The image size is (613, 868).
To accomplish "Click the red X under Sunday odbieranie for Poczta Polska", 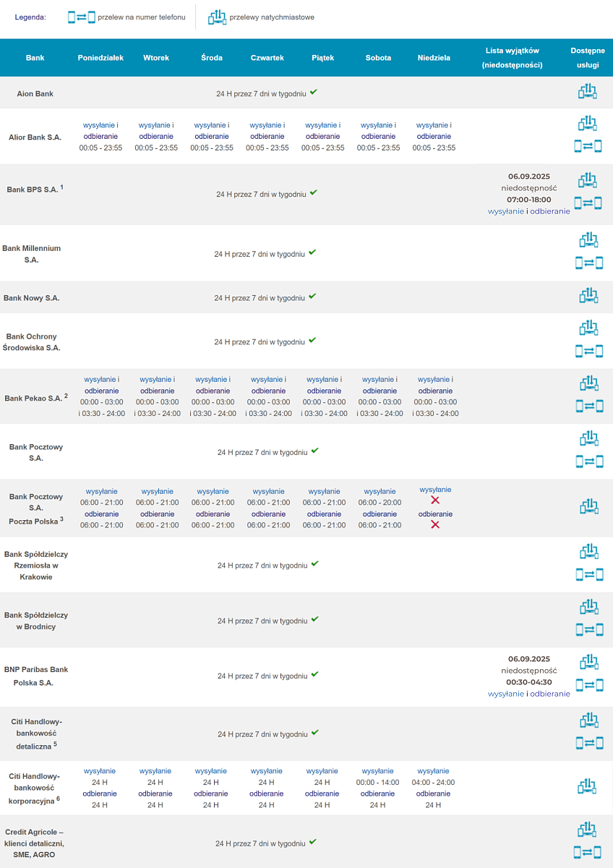I will pyautogui.click(x=435, y=524).
